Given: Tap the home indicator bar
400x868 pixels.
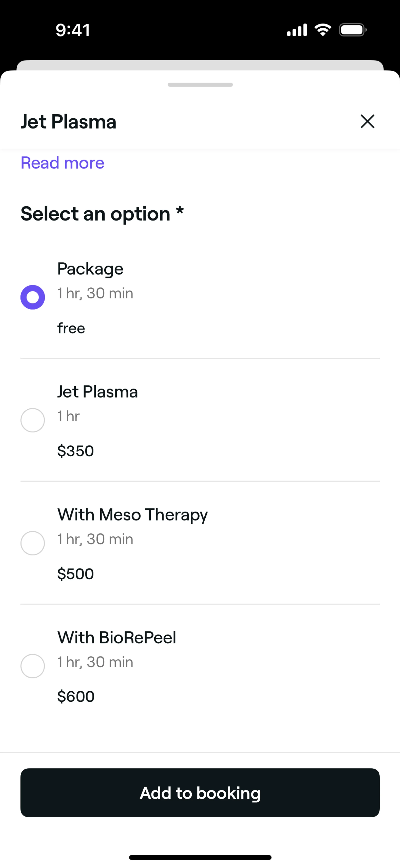Looking at the screenshot, I should click(x=200, y=857).
